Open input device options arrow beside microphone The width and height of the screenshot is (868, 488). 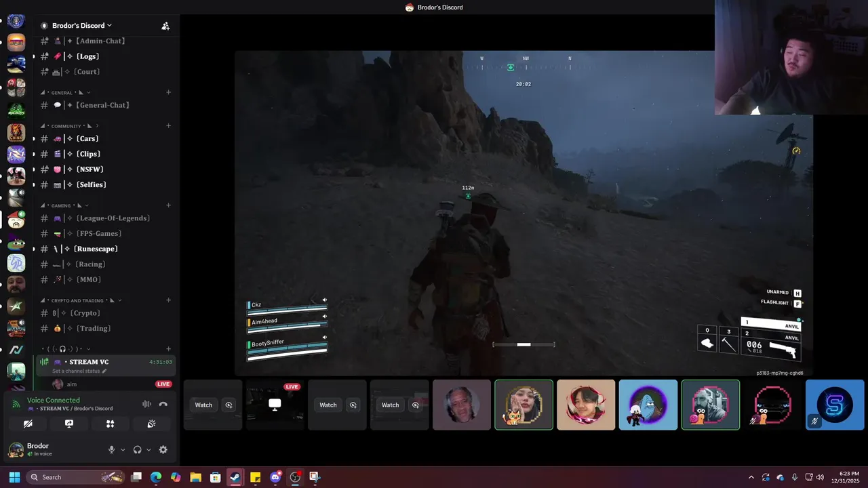pos(123,449)
